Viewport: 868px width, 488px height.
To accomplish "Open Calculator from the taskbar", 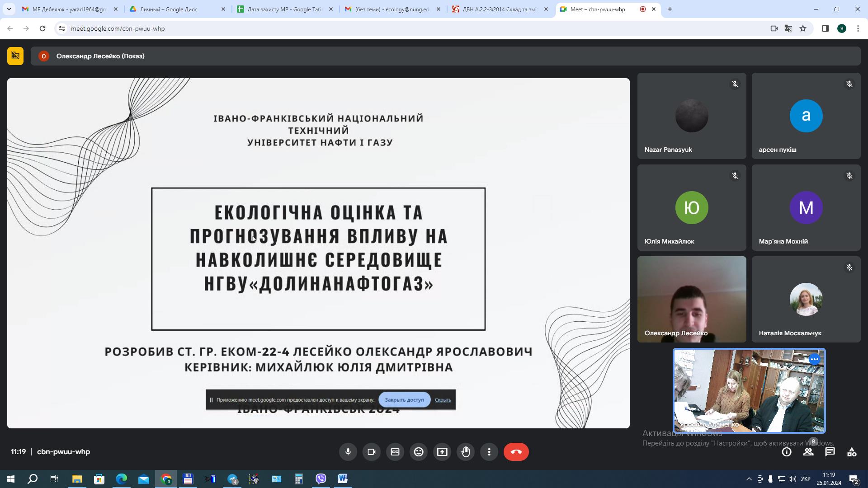I will (x=298, y=479).
